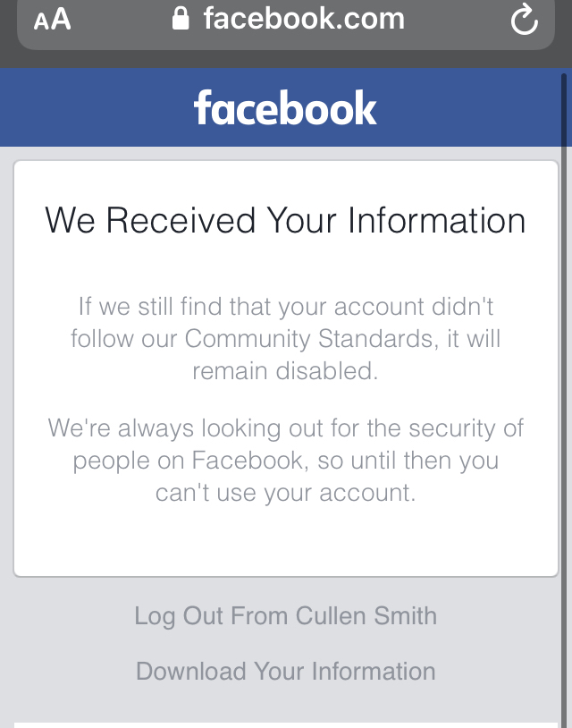572x728 pixels.
Task: Click the white facebook logo
Action: [x=285, y=107]
